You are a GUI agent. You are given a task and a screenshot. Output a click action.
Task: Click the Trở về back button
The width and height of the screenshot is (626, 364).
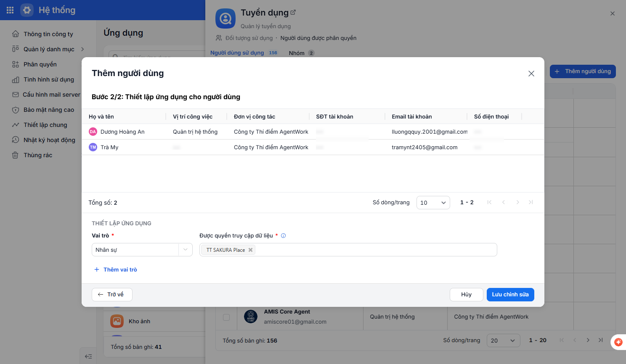tap(112, 295)
